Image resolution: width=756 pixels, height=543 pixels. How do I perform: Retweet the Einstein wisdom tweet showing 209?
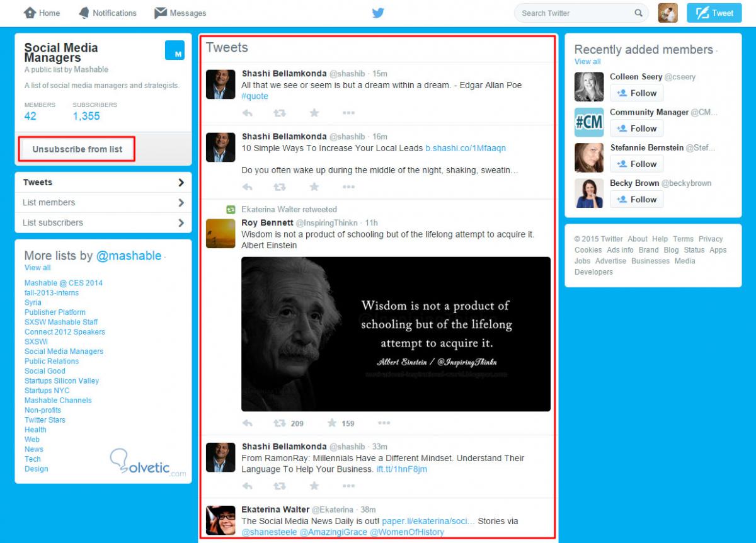point(279,423)
